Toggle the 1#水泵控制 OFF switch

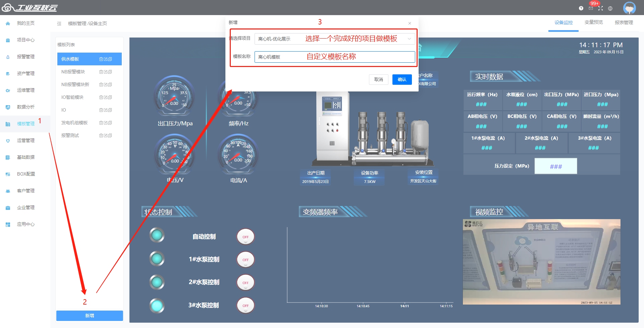tap(246, 260)
